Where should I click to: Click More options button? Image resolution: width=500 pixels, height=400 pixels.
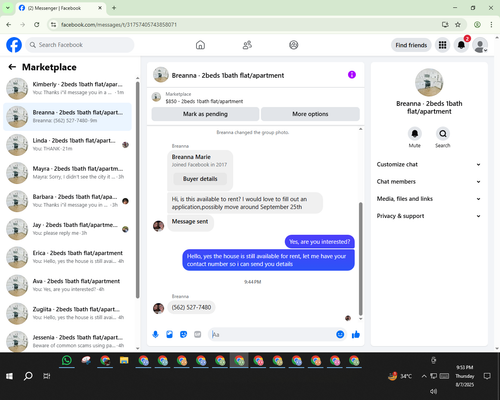click(310, 114)
